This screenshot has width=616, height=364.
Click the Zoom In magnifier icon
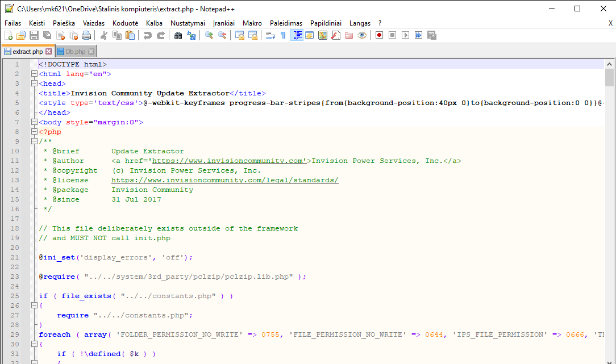click(209, 35)
